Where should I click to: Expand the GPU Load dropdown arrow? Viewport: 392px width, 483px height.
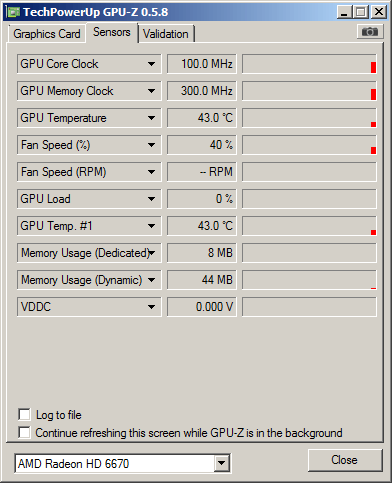point(151,199)
